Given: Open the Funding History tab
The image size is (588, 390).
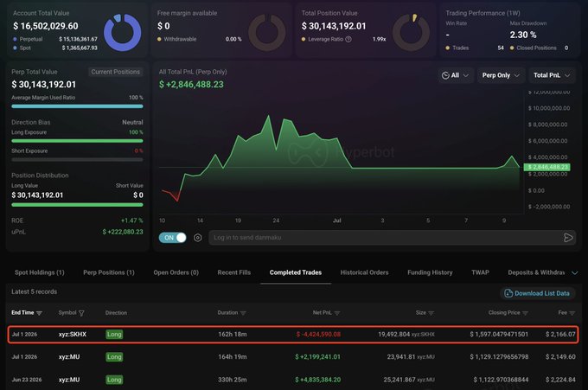Looking at the screenshot, I should [430, 272].
